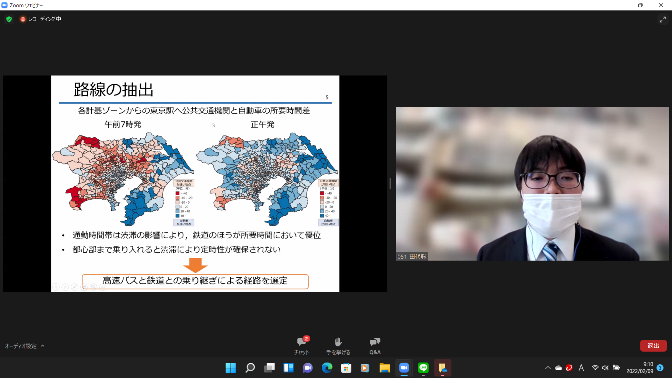Open Task View on the taskbar

pyautogui.click(x=270, y=368)
